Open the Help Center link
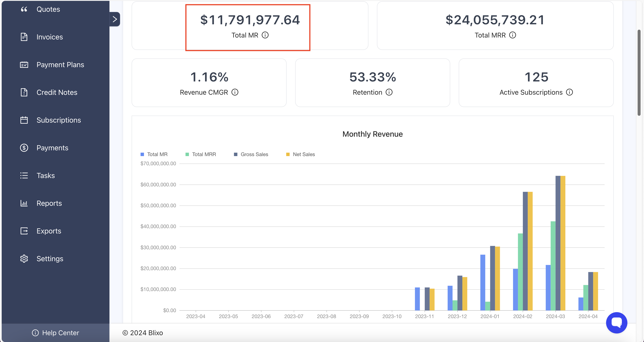 pyautogui.click(x=55, y=333)
